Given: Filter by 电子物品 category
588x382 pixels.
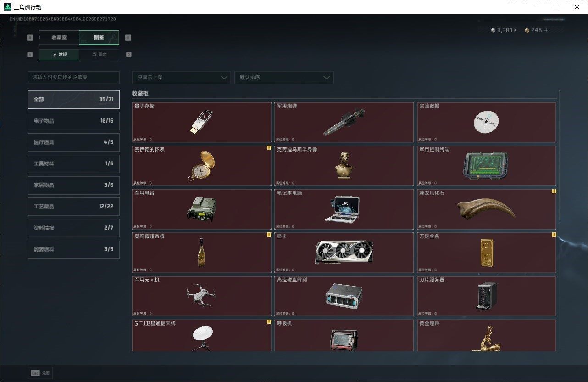Looking at the screenshot, I should [x=73, y=121].
